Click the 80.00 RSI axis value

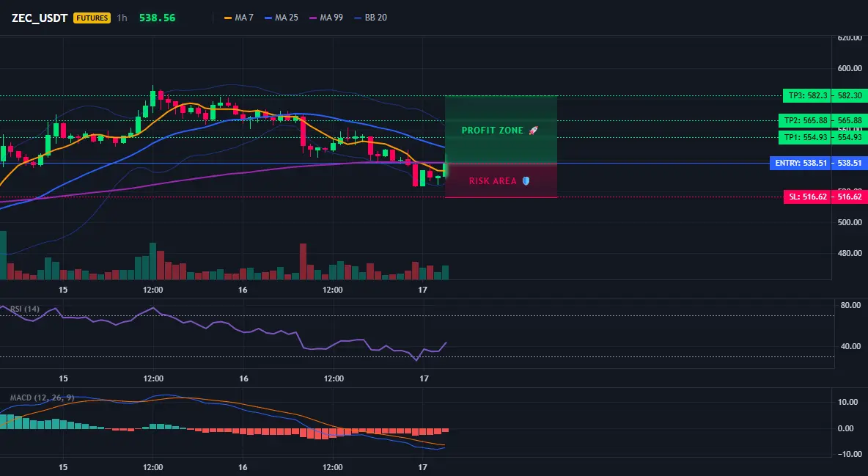[x=851, y=305]
